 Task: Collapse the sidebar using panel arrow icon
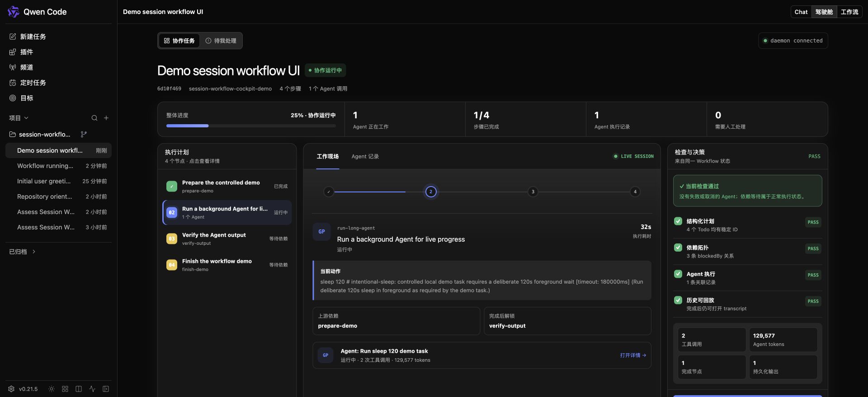point(106,389)
